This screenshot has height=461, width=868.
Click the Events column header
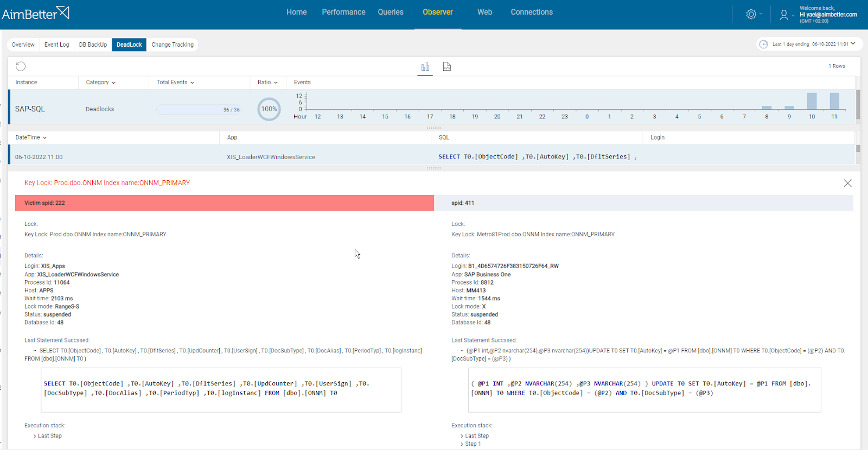click(302, 83)
